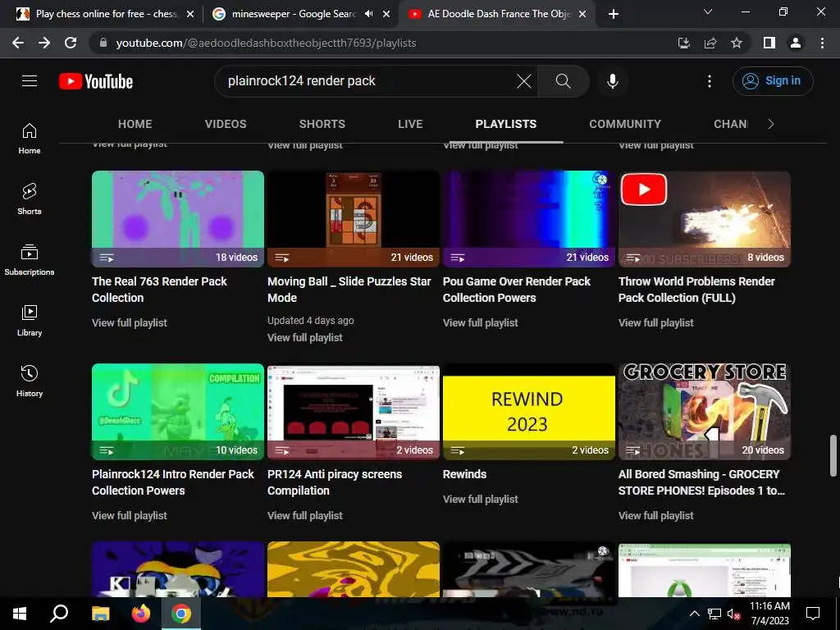Open the Chrome profile icon

pyautogui.click(x=796, y=43)
